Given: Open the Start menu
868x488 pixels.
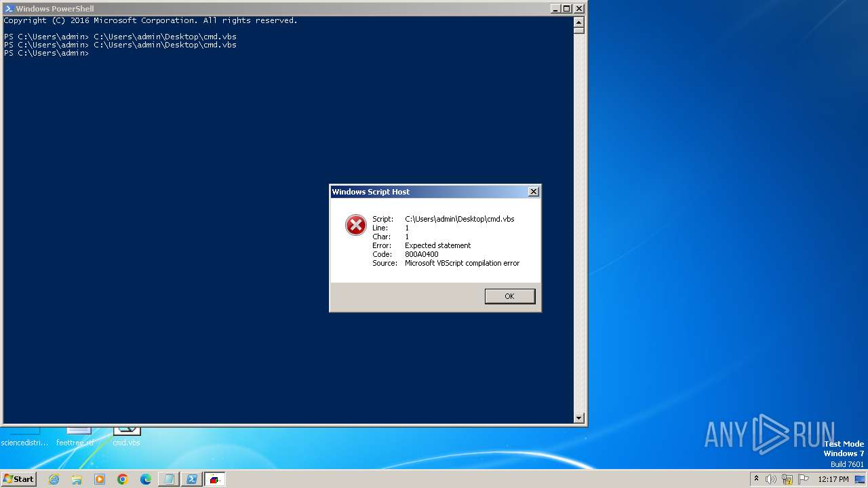Looking at the screenshot, I should (19, 479).
